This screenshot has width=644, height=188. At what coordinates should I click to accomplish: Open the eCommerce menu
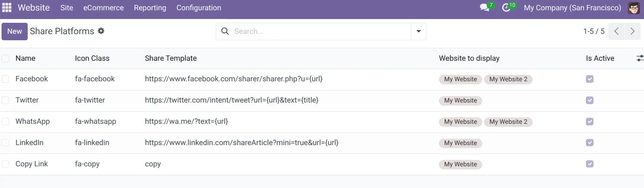(104, 8)
